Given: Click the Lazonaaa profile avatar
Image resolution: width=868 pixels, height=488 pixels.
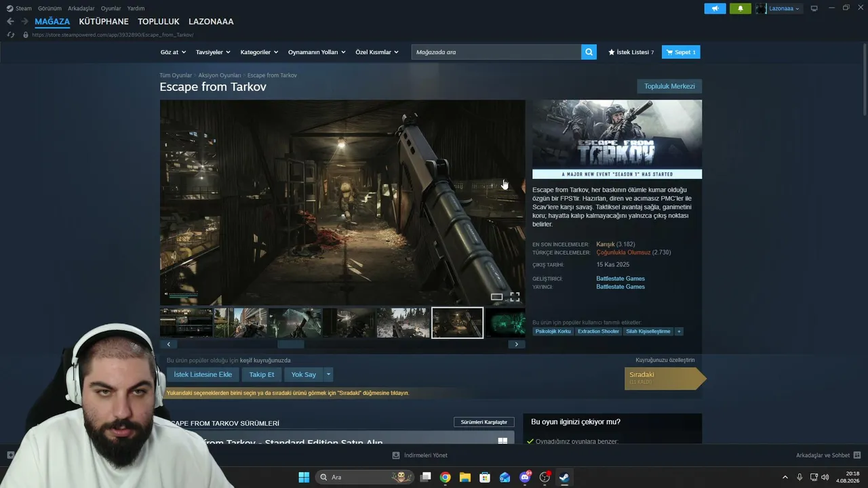Looking at the screenshot, I should [x=761, y=8].
